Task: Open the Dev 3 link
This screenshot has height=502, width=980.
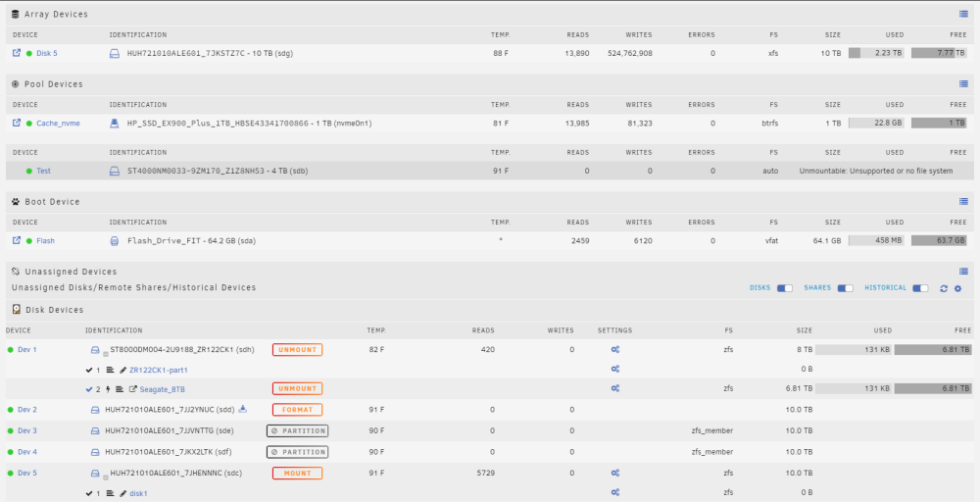Action: click(x=27, y=431)
